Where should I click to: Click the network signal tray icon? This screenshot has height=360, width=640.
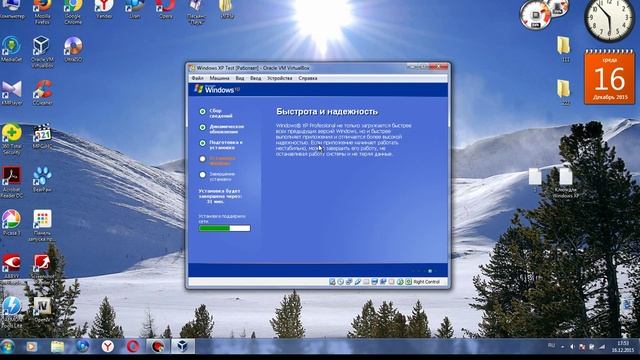pyautogui.click(x=602, y=347)
